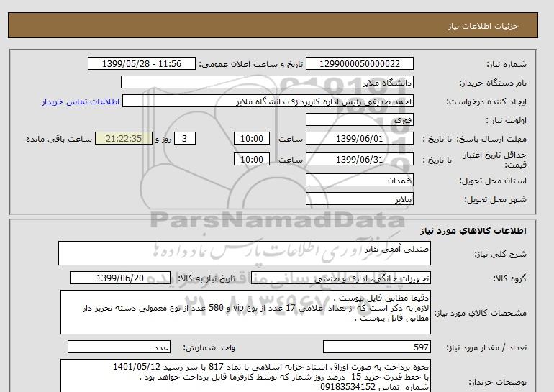Click label استان محل تحویل
554x392 pixels.
tap(493, 181)
